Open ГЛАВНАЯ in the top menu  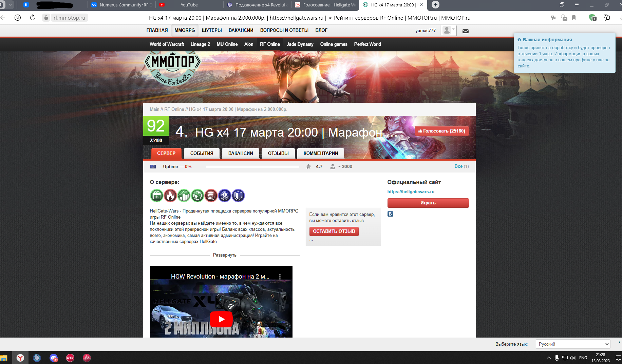[157, 30]
